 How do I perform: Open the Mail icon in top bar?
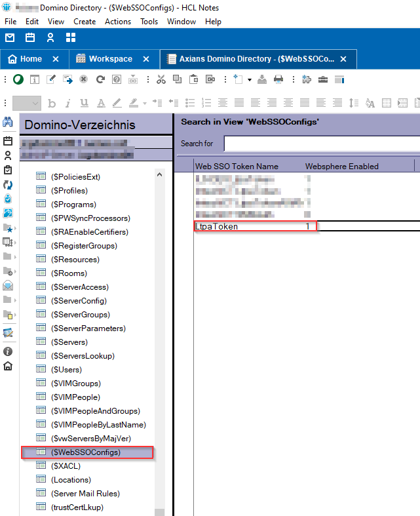(x=10, y=37)
